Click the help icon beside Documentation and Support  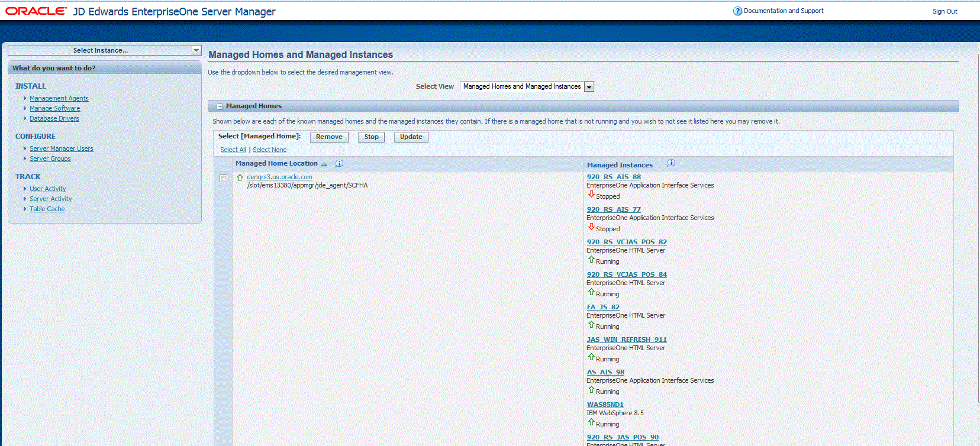737,11
